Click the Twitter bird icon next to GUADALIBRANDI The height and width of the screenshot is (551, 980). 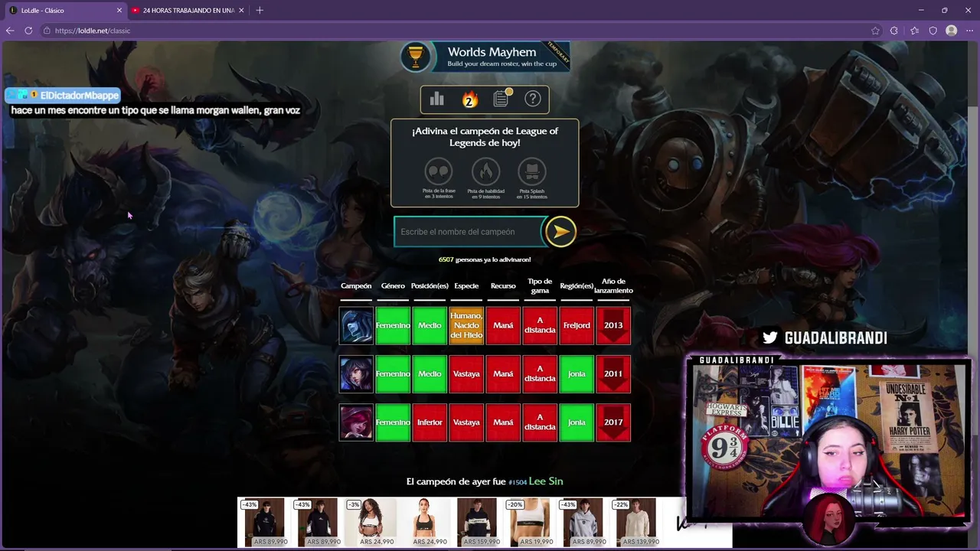click(770, 337)
